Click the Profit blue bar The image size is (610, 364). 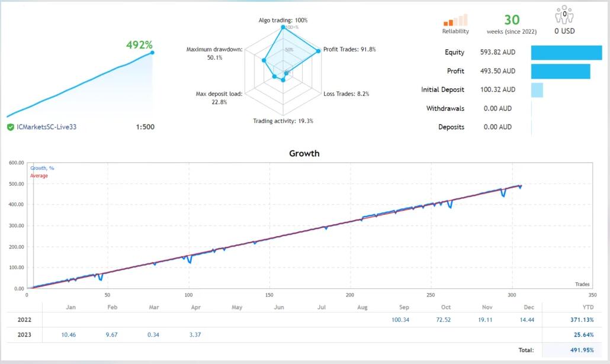tap(560, 71)
